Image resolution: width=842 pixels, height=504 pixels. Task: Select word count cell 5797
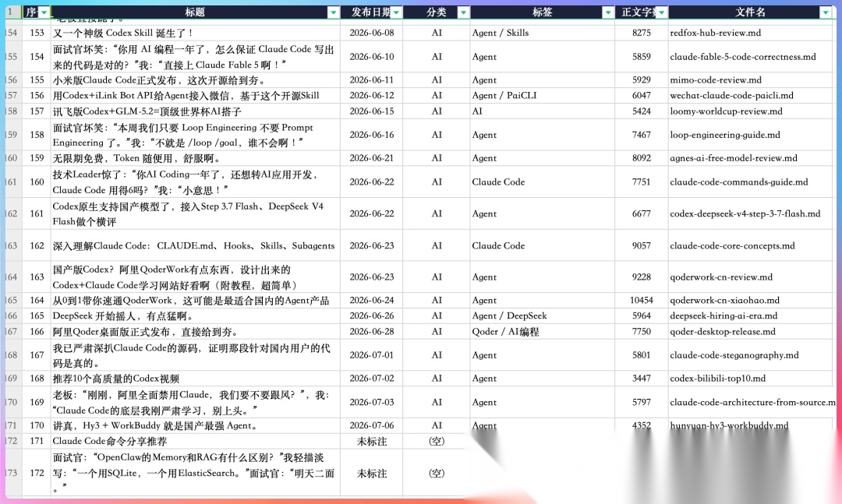[641, 402]
